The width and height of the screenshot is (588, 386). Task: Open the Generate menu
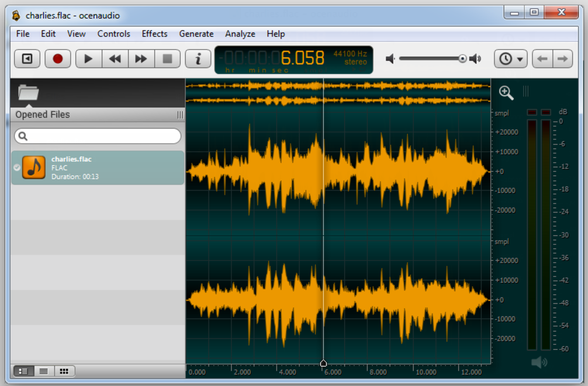coord(196,34)
